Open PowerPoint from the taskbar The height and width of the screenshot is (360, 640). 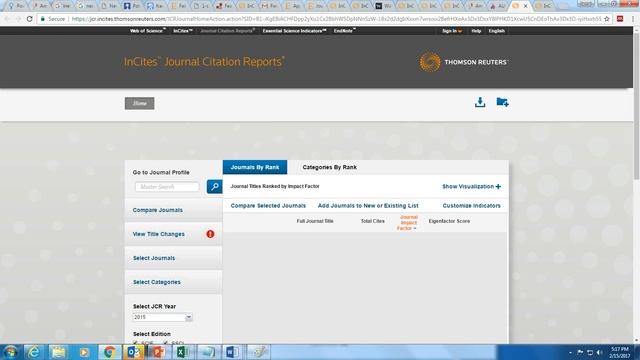pos(158,352)
